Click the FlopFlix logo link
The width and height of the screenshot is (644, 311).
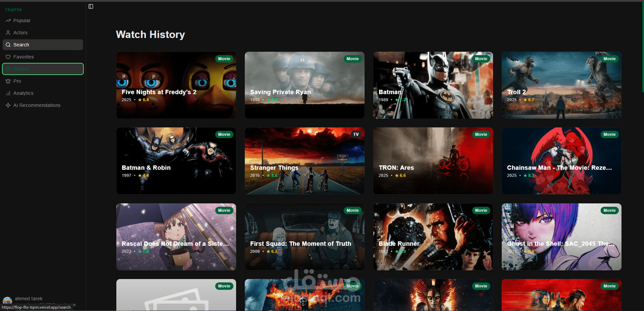pyautogui.click(x=13, y=10)
